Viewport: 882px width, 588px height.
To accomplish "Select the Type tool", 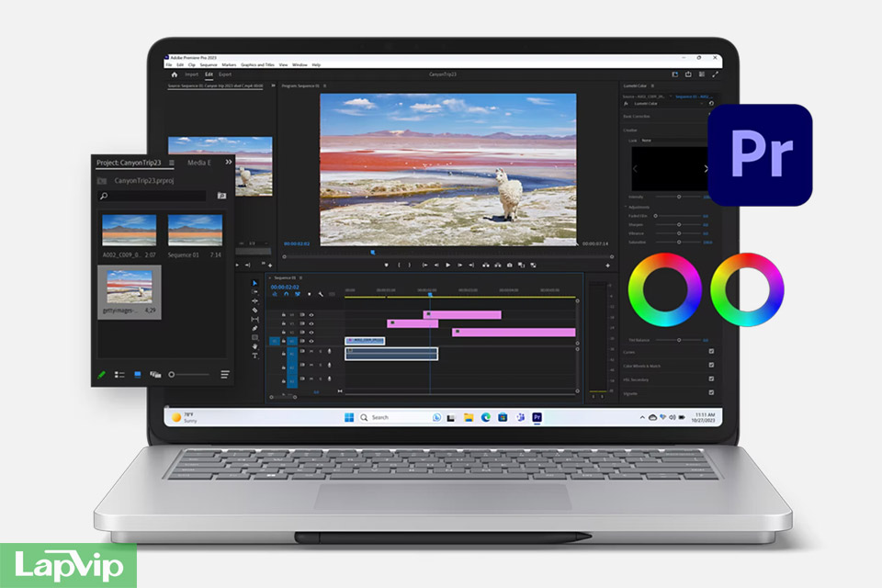I will point(254,356).
